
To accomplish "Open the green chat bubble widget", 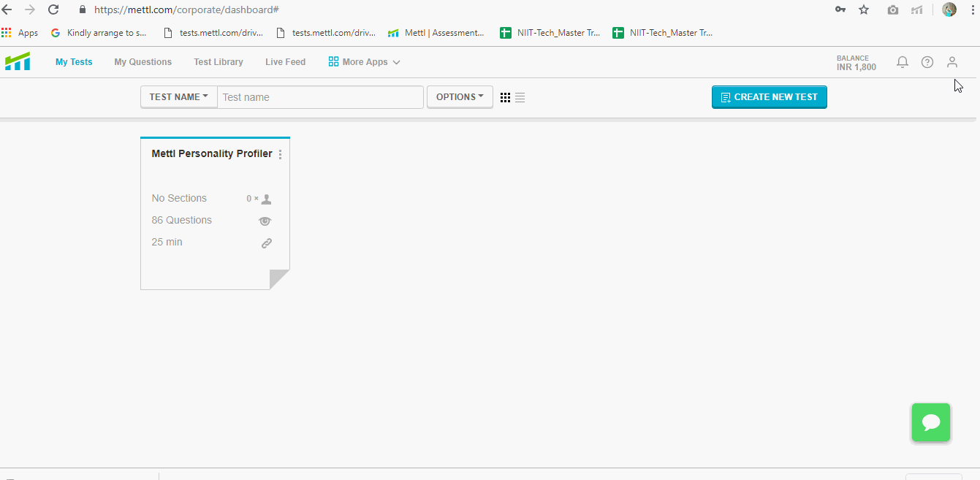I will click(931, 422).
